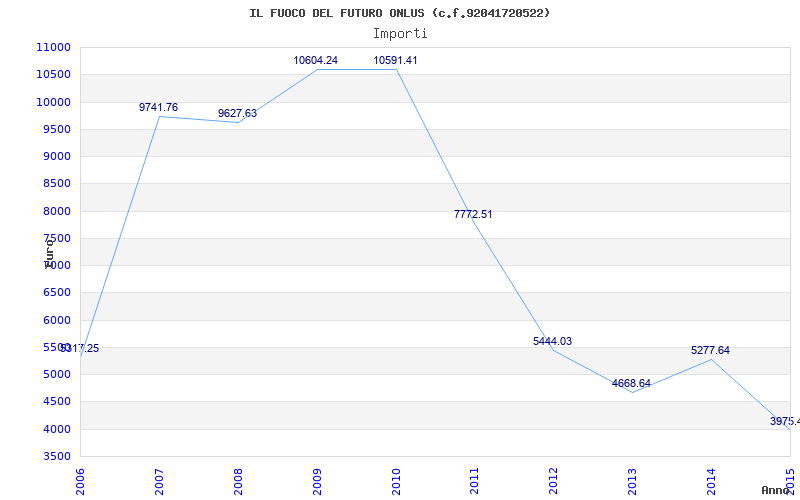This screenshot has height=500, width=800.
Task: Click the 2011 x-axis year label
Action: (474, 481)
